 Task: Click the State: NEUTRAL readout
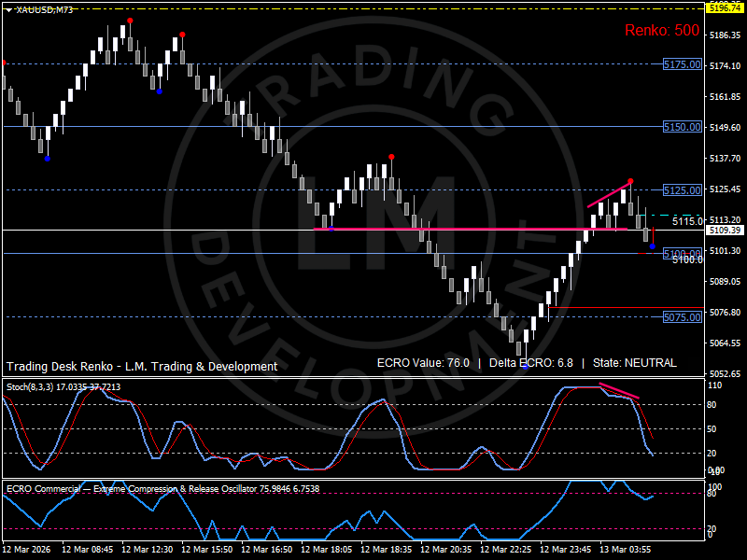(x=634, y=363)
